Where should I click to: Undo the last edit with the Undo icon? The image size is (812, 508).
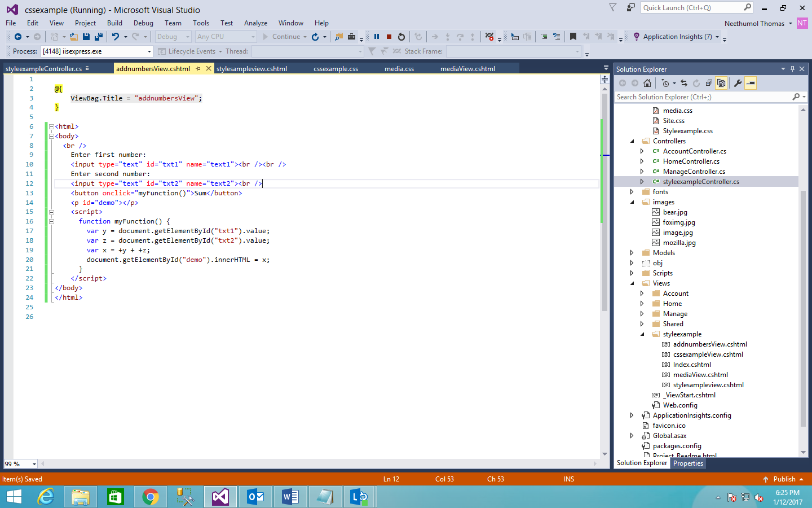(x=116, y=37)
